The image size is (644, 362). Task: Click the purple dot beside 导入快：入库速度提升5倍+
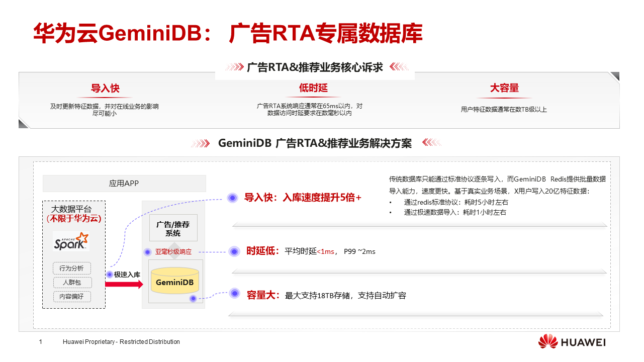pyautogui.click(x=232, y=198)
